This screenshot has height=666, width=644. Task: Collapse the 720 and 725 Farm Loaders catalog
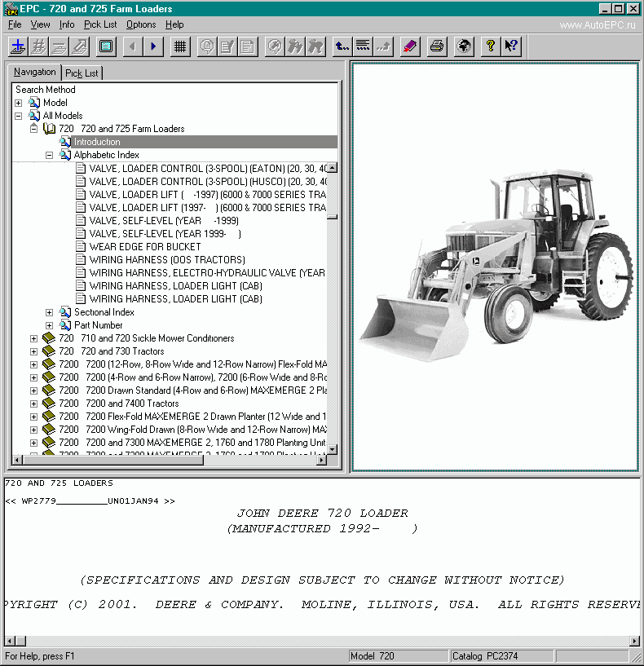pyautogui.click(x=34, y=129)
